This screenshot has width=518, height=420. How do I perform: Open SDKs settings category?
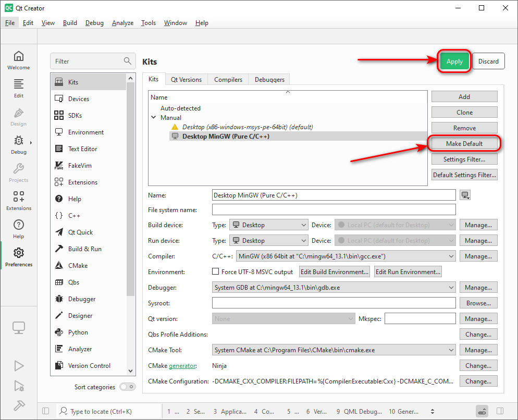[89, 115]
